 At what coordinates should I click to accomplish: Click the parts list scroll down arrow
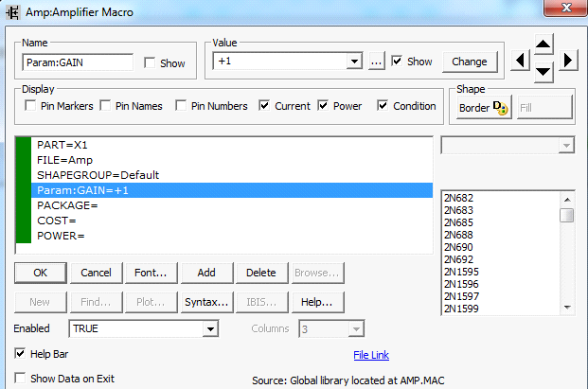[567, 308]
